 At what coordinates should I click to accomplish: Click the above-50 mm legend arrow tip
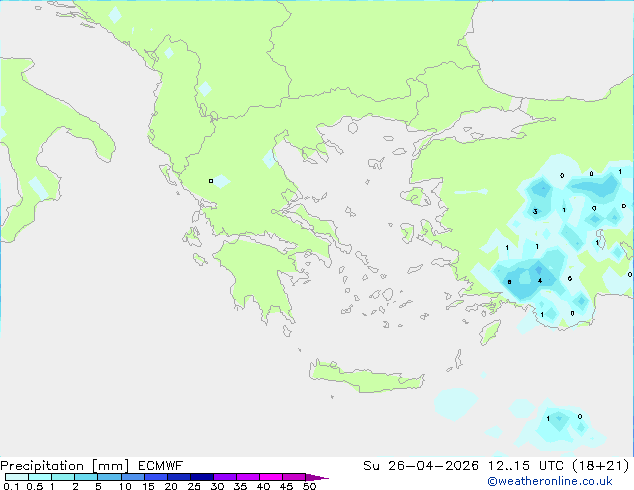click(317, 477)
